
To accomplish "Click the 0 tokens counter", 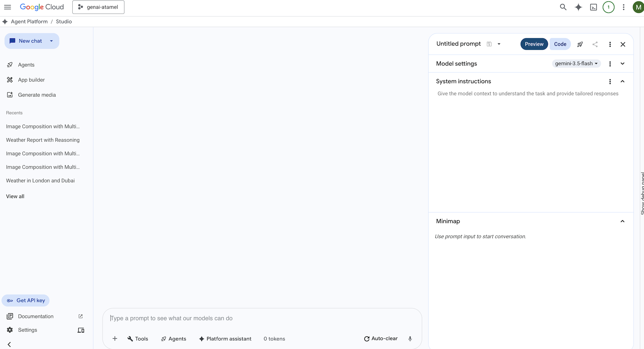I will point(274,338).
